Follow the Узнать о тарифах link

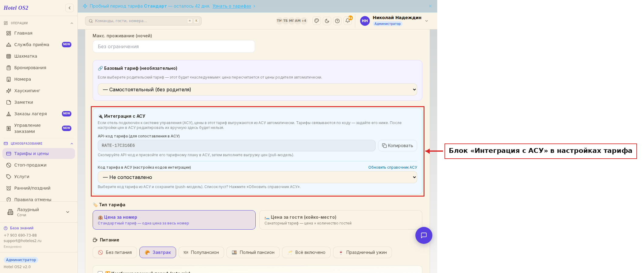232,6
